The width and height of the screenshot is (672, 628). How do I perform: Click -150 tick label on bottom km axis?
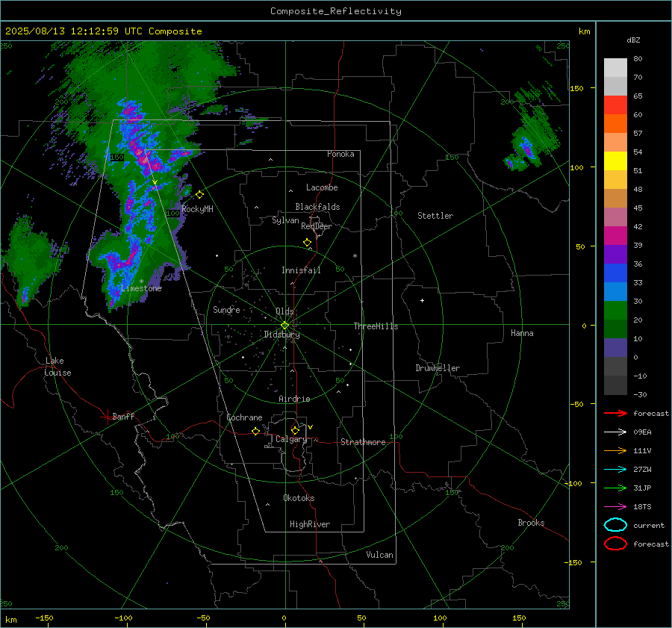point(44,618)
